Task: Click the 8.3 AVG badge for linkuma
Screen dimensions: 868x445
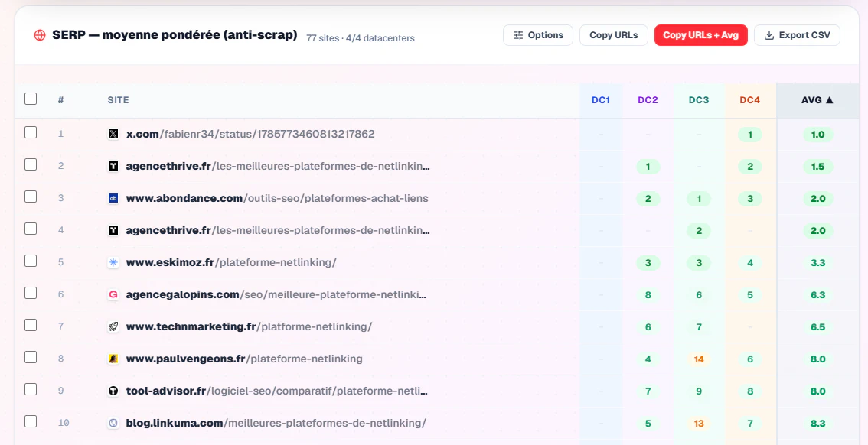Action: (x=817, y=424)
